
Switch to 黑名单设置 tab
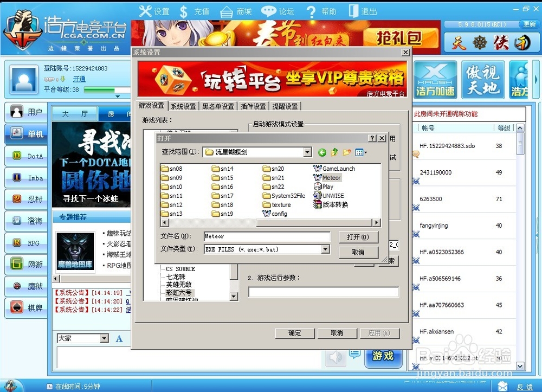(x=218, y=106)
